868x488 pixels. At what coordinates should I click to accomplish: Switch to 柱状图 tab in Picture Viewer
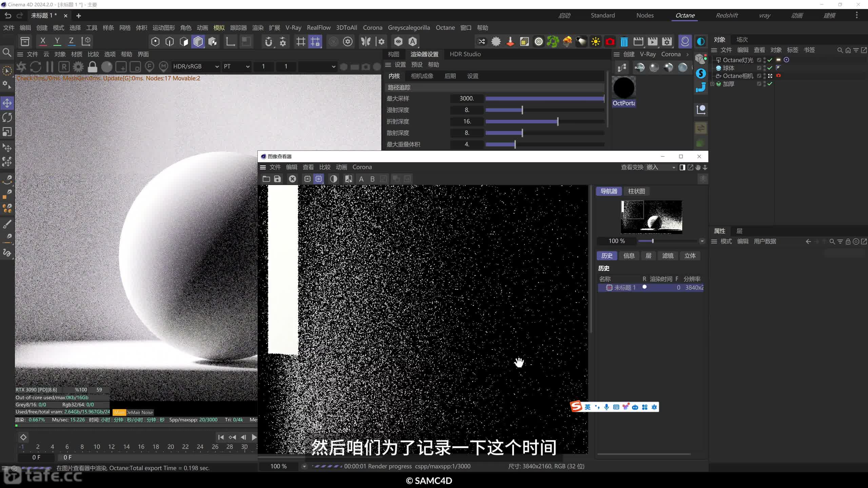pos(636,191)
